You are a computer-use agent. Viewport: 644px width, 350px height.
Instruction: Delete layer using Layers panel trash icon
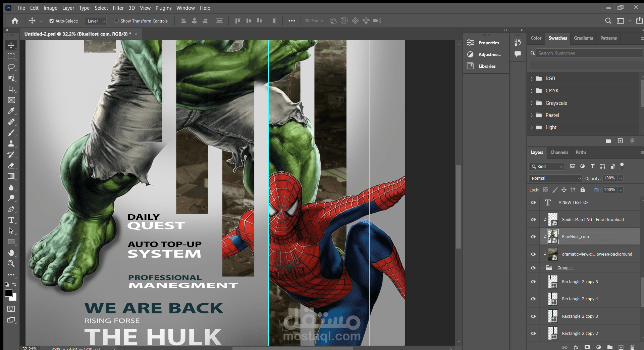tap(632, 347)
